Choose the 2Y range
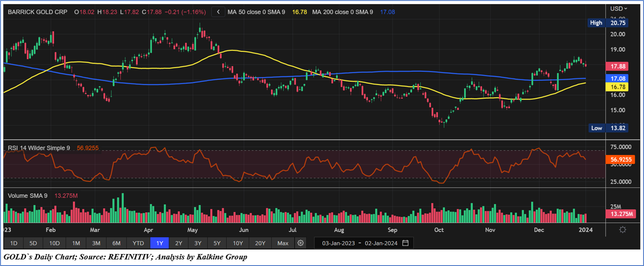This screenshot has height=266, width=644. [179, 243]
